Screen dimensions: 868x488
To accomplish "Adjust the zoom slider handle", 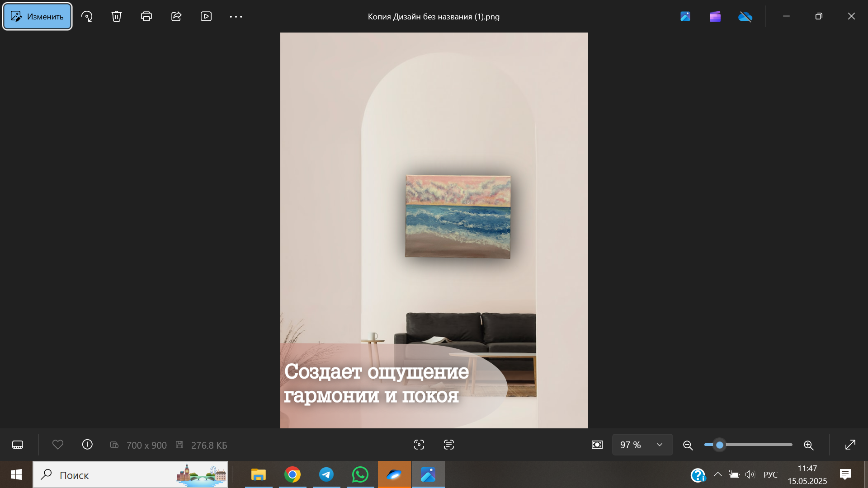I will pyautogui.click(x=720, y=445).
